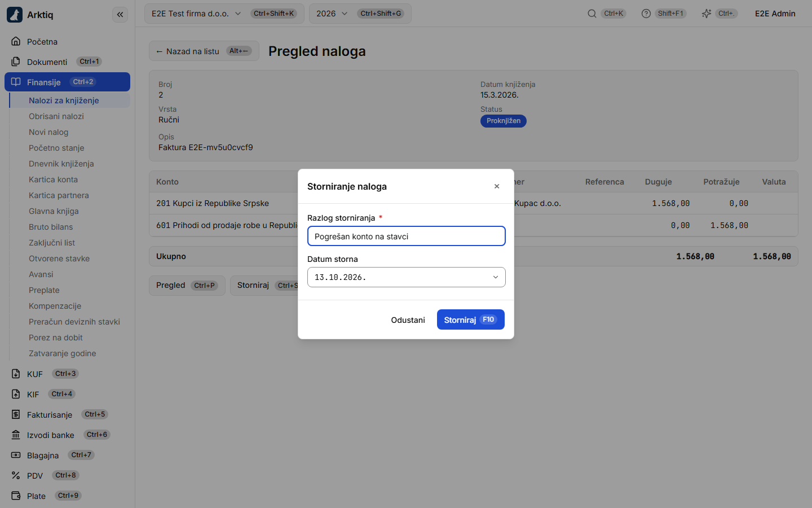Open help question-mark icon
This screenshot has width=812, height=508.
tap(646, 14)
